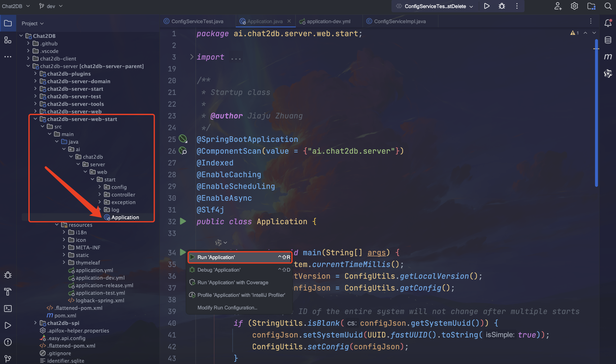
Task: Click the Spring bean gutter icon at line 25
Action: point(183,139)
